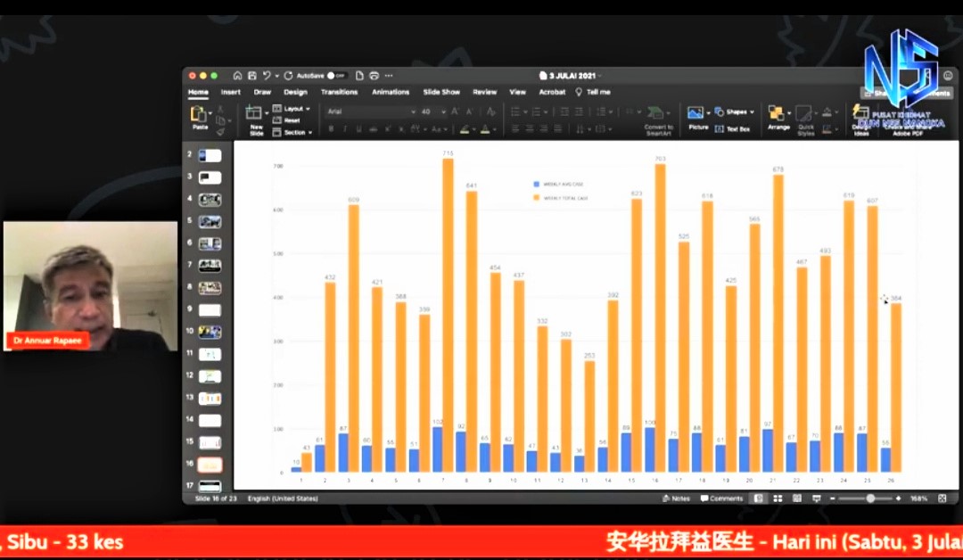Screen dimensions: 963x560
Task: Insert a New Slide from the ribbon
Action: coord(256,115)
